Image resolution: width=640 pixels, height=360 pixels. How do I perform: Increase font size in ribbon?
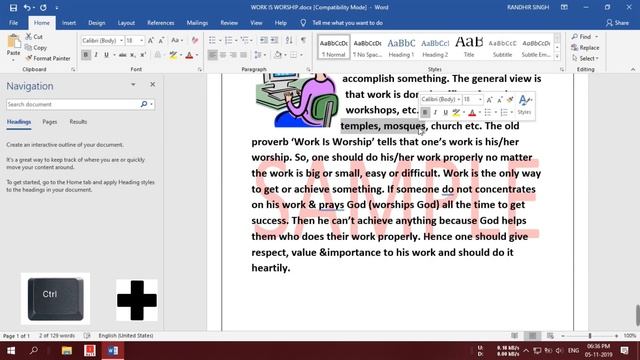click(x=151, y=40)
